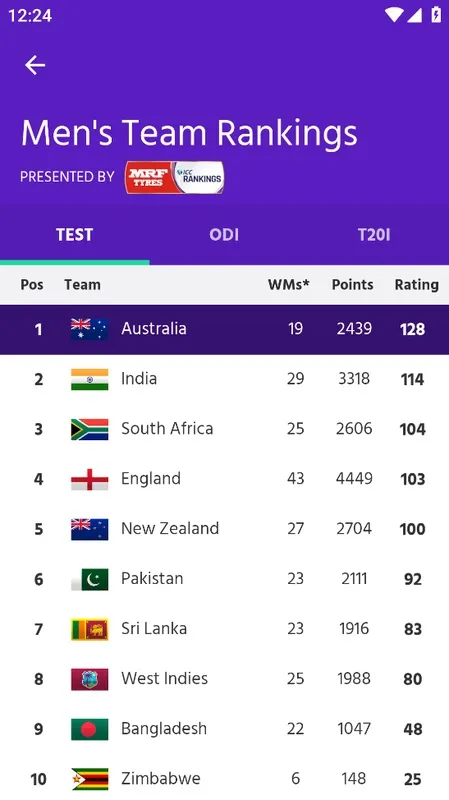Select the TEST rankings tab

click(x=74, y=235)
